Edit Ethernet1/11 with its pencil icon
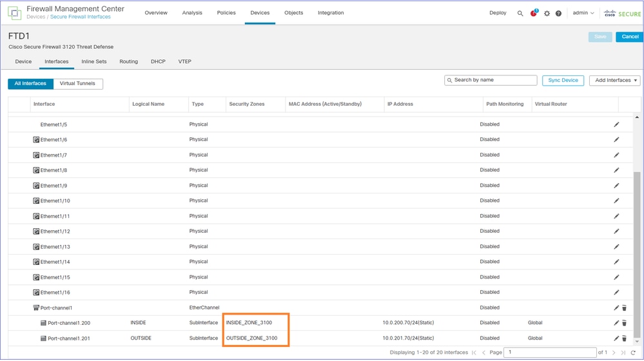Viewport: 644px width, 361px height. (x=616, y=216)
